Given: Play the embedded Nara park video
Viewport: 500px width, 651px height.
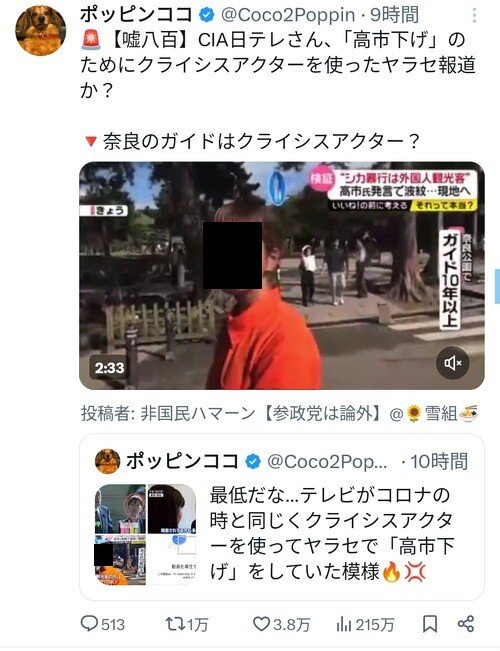Looking at the screenshot, I should click(282, 276).
